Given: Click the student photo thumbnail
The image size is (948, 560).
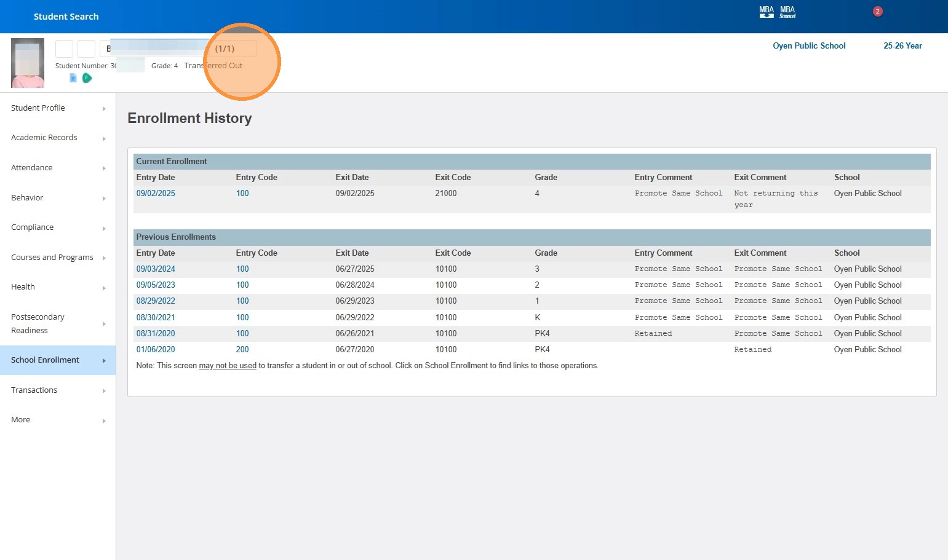Looking at the screenshot, I should [28, 63].
